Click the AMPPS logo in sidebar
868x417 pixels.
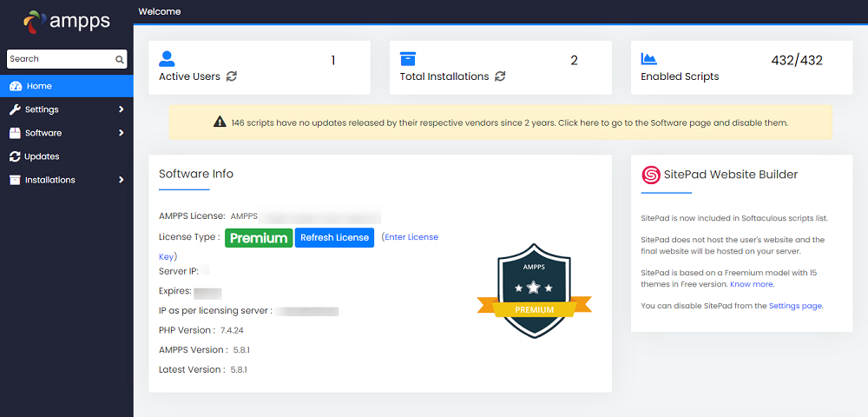pos(67,22)
